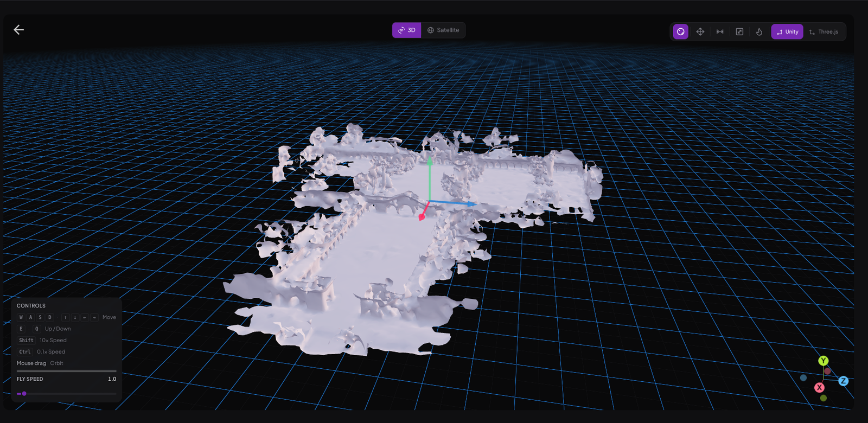
Task: Click the 'Move' label in Controls
Action: click(109, 317)
